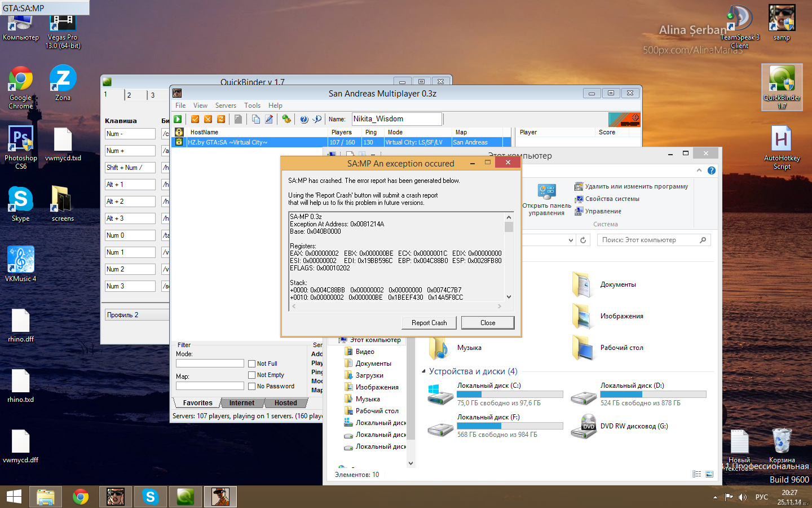The height and width of the screenshot is (508, 812).
Task: Click the Explorer help question mark icon
Action: (712, 170)
